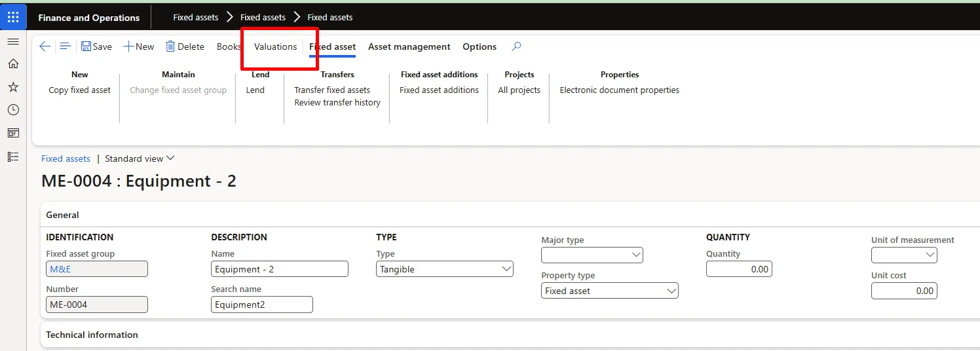This screenshot has height=351, width=980.
Task: Click the ME-0004 : Equipment - 2 heading
Action: point(139,181)
